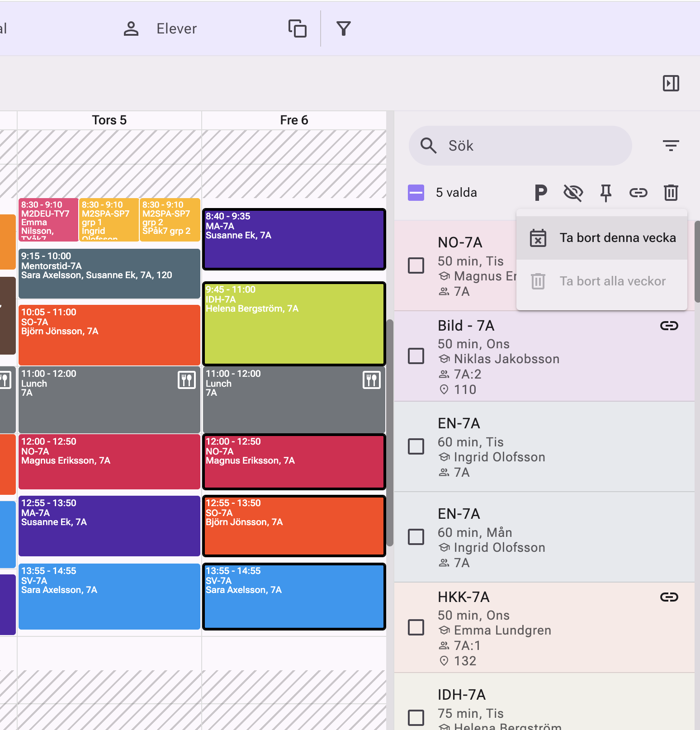Open the sort options next to search
Image resolution: width=700 pixels, height=730 pixels.
click(671, 146)
